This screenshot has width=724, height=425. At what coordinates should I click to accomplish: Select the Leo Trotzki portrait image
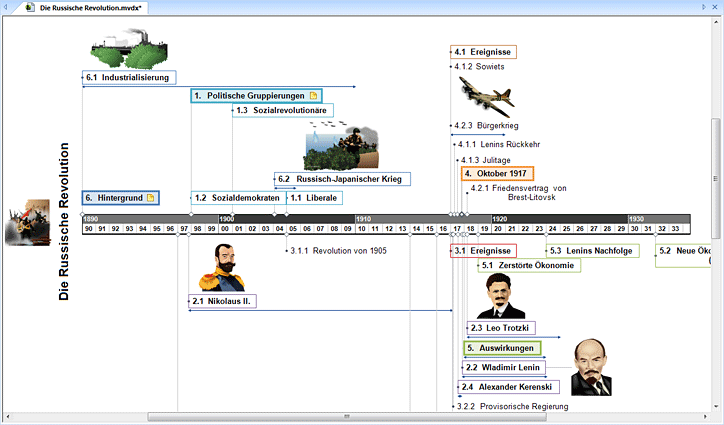tap(501, 296)
